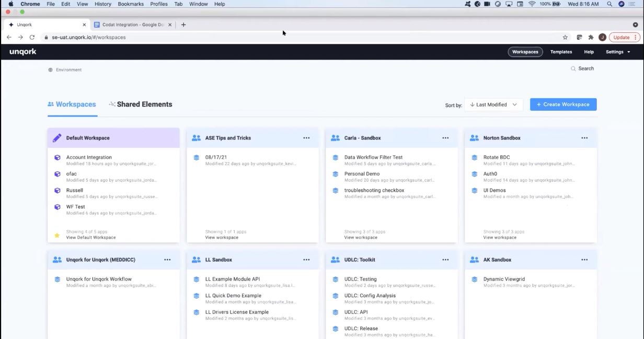The image size is (644, 339).
Task: Click the Update button in the browser toolbar
Action: [621, 37]
